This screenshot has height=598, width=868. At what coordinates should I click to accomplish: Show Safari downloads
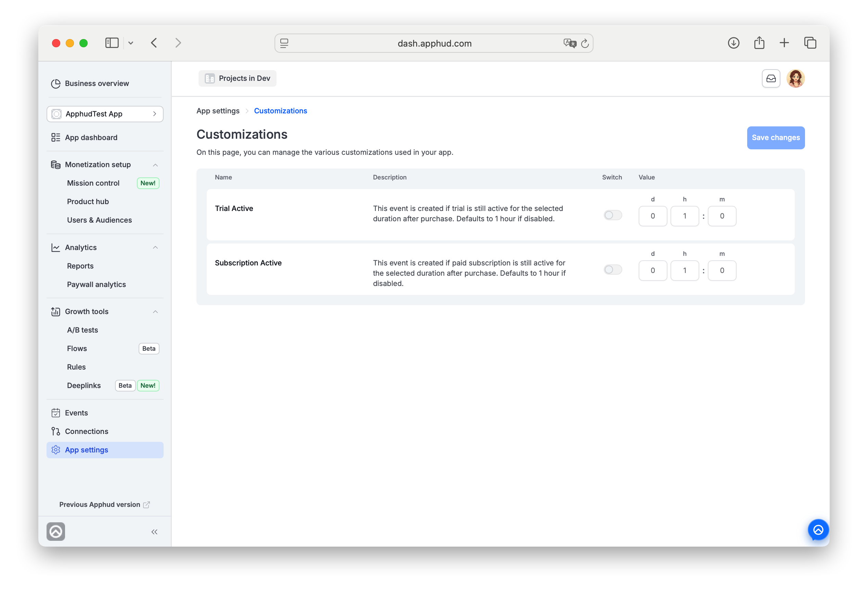click(733, 43)
